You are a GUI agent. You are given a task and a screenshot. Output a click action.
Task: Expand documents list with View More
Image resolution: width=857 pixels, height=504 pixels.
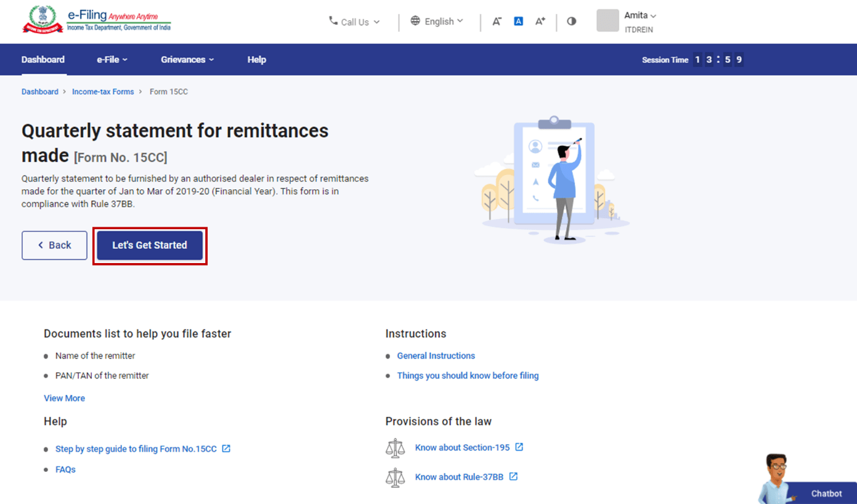pyautogui.click(x=64, y=398)
